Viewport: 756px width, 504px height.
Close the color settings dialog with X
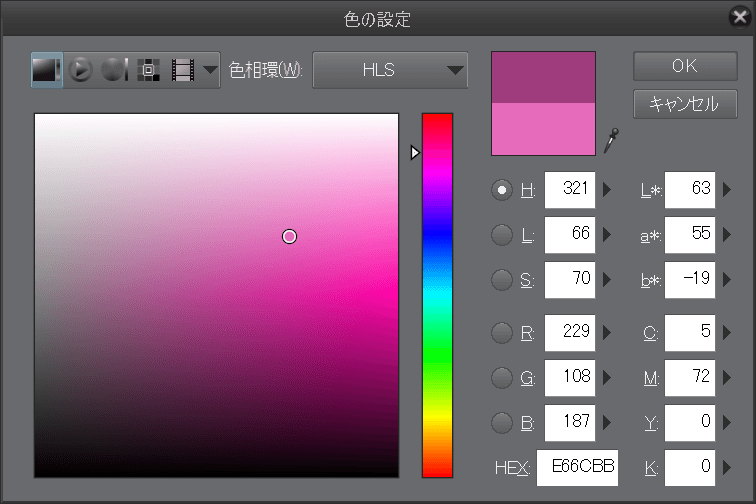tap(739, 18)
